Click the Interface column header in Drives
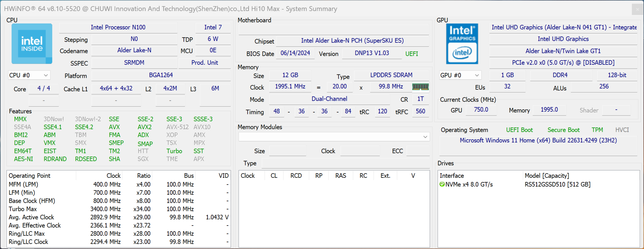Screen dimensions: 644x249 point(451,176)
